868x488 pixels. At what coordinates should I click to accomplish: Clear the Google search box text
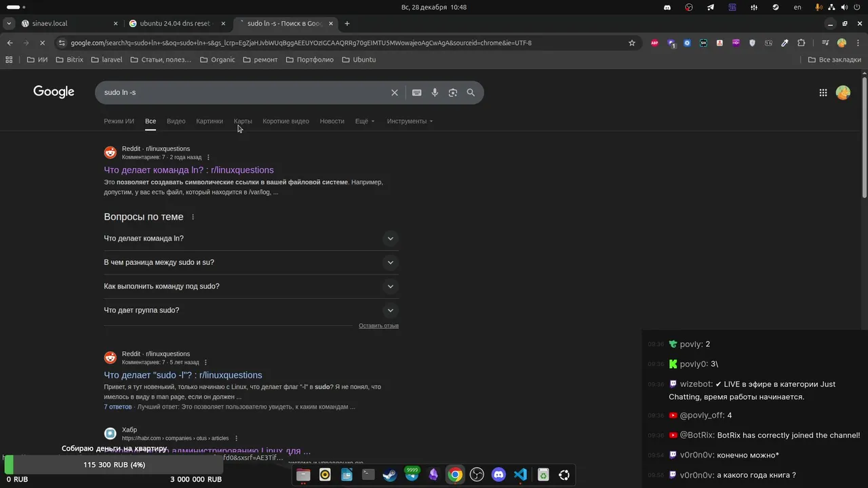395,93
